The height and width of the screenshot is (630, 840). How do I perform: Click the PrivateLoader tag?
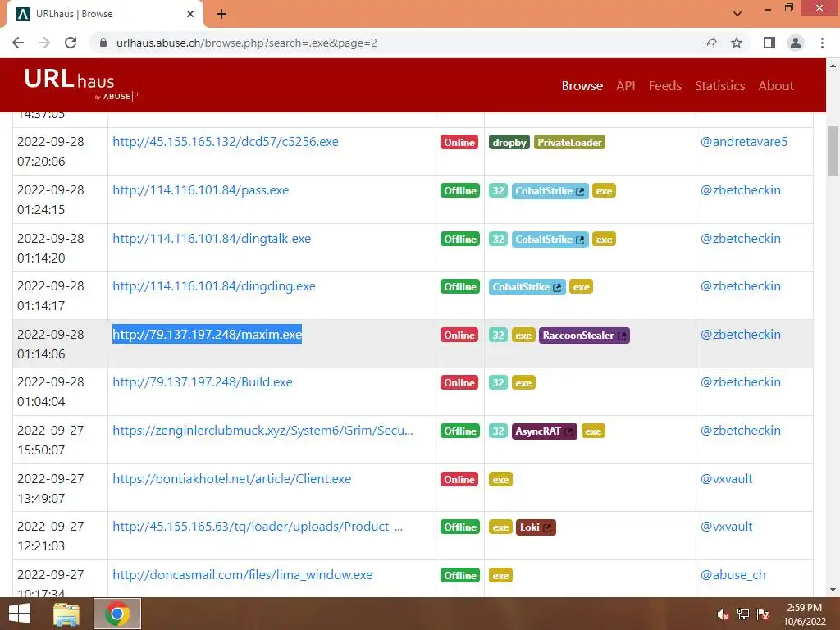(569, 142)
